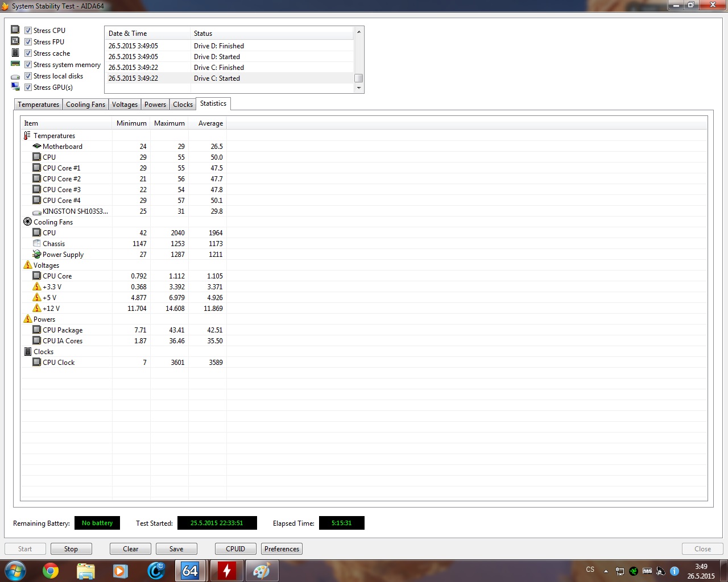Viewport: 728px width, 582px height.
Task: Click the Item column header
Action: pos(67,123)
